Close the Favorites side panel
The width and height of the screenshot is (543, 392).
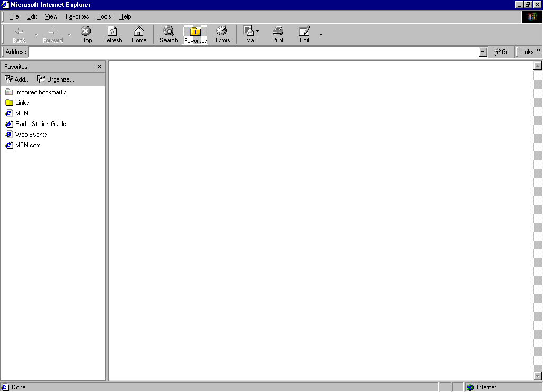[99, 66]
